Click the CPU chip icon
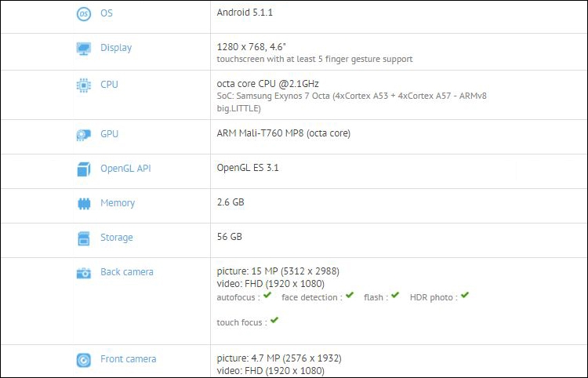This screenshot has width=588, height=378. 83,85
